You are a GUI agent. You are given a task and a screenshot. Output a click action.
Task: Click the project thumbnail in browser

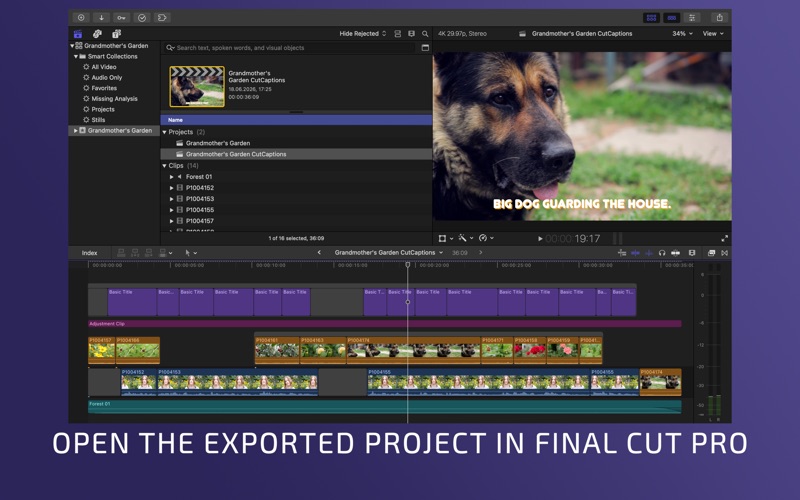[197, 86]
